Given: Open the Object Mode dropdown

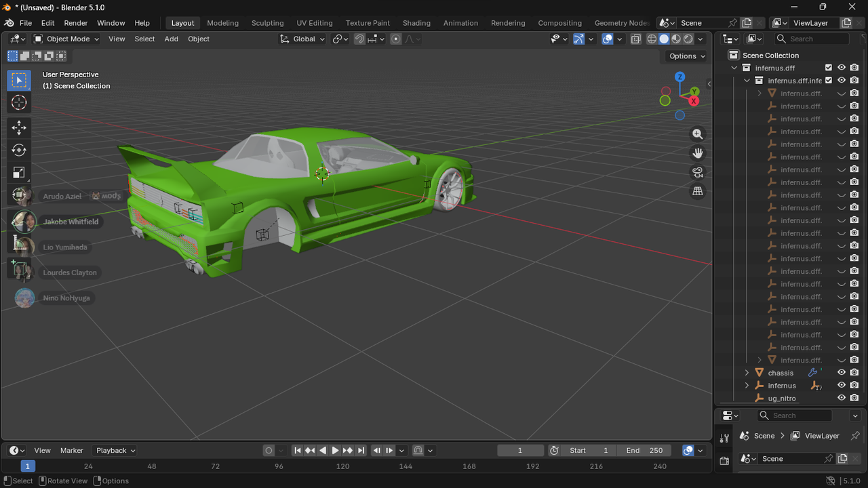Looking at the screenshot, I should tap(66, 39).
